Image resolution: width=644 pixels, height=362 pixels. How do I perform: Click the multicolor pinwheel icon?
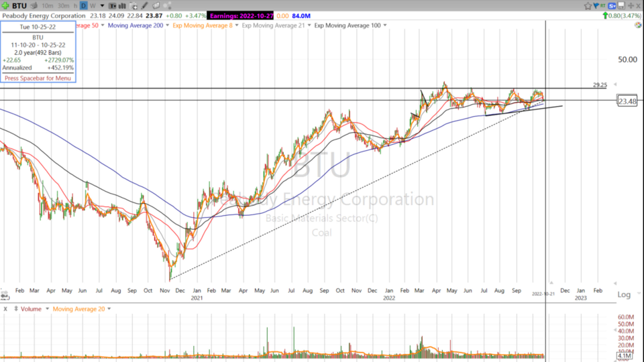638,25
